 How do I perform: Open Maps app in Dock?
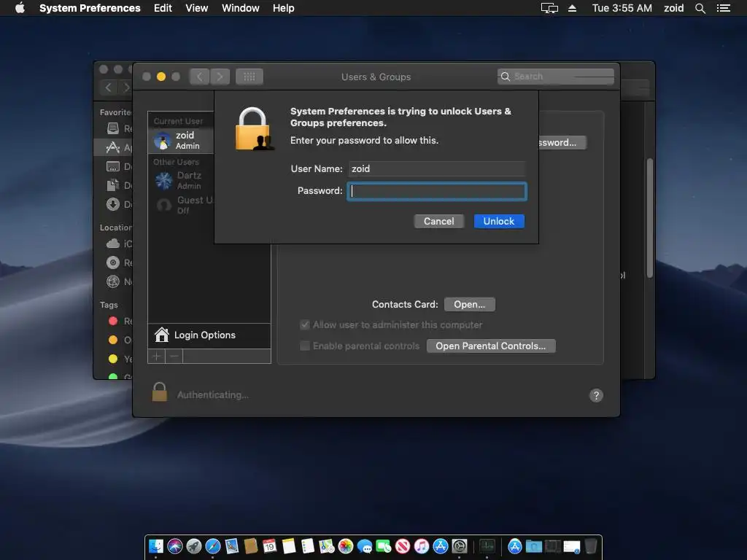(327, 546)
